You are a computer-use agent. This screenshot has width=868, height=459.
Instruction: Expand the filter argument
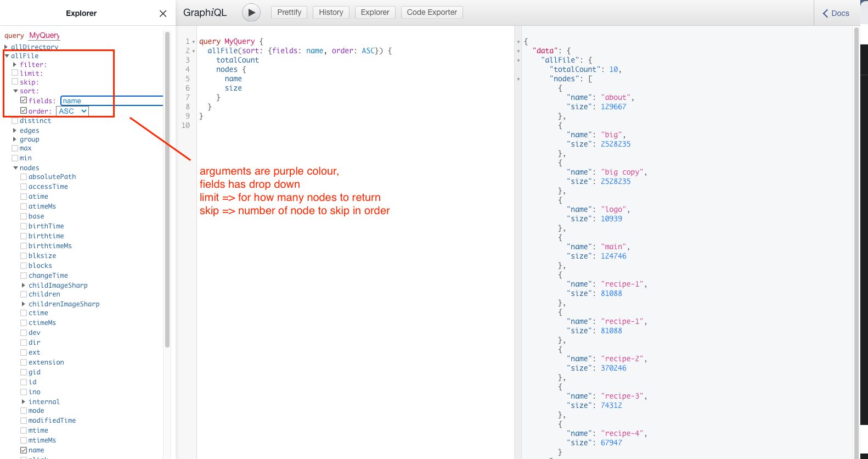coord(15,65)
